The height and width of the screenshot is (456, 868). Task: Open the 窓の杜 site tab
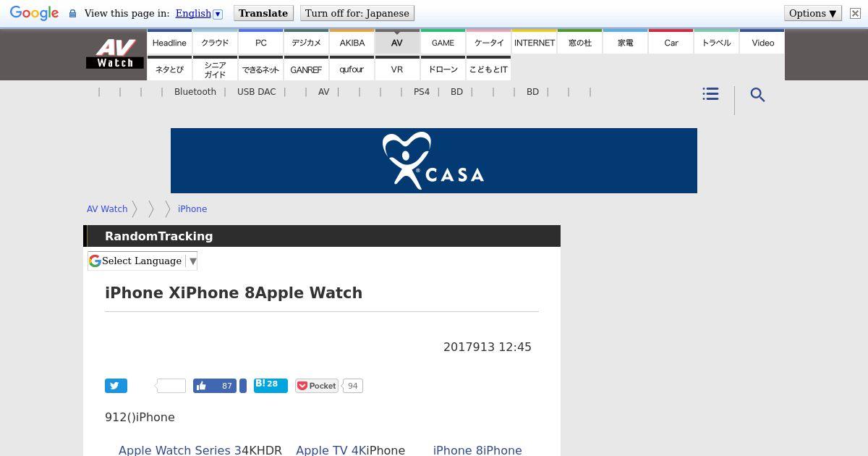580,43
